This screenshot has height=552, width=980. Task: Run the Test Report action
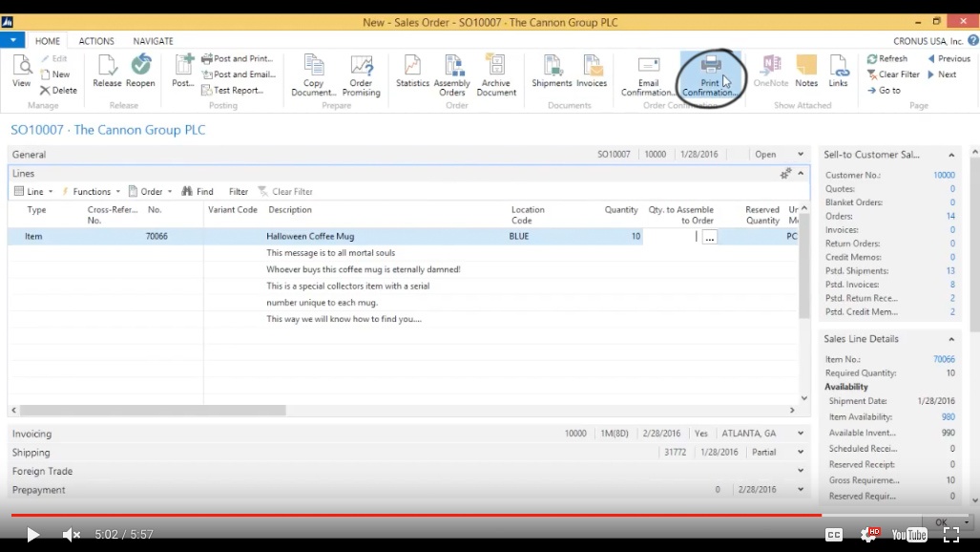[x=233, y=90]
